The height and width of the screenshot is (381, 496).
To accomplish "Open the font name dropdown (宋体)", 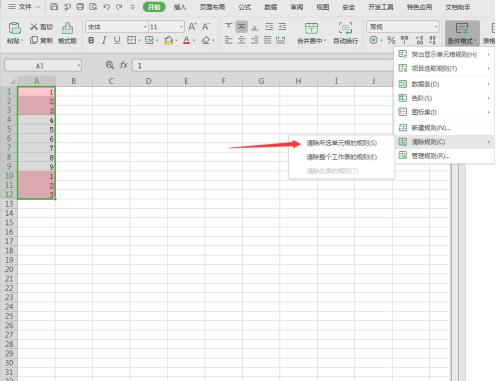I will (x=145, y=27).
